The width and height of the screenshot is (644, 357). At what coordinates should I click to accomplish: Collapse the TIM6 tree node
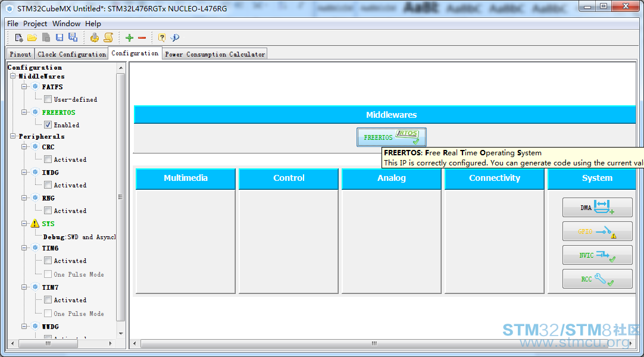click(24, 248)
